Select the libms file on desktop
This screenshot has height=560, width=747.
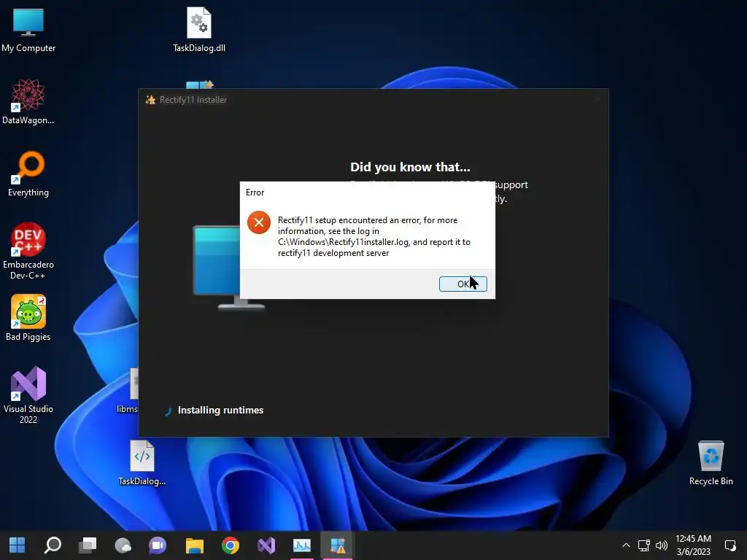pyautogui.click(x=128, y=391)
